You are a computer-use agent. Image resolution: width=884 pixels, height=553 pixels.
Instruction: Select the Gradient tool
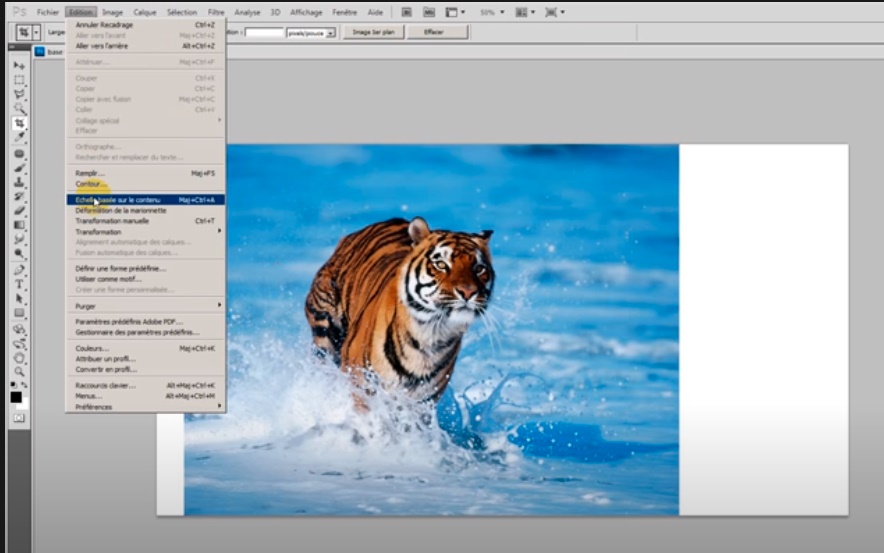19,225
